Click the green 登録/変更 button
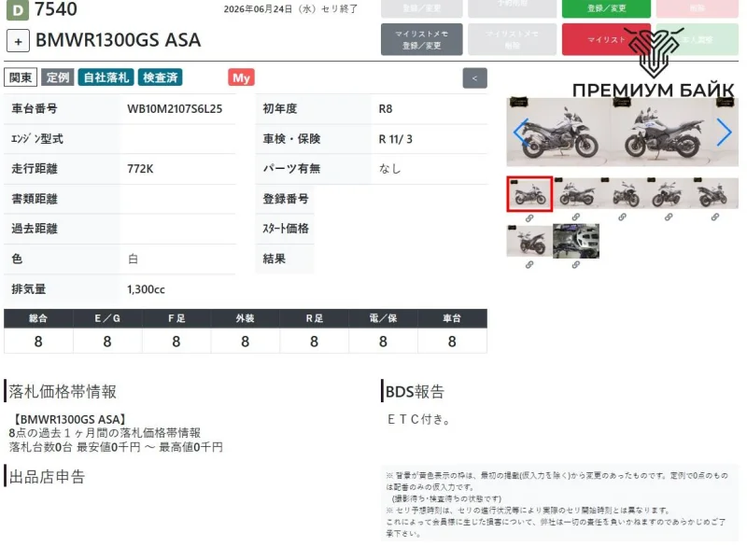The width and height of the screenshot is (747, 560). (606, 8)
